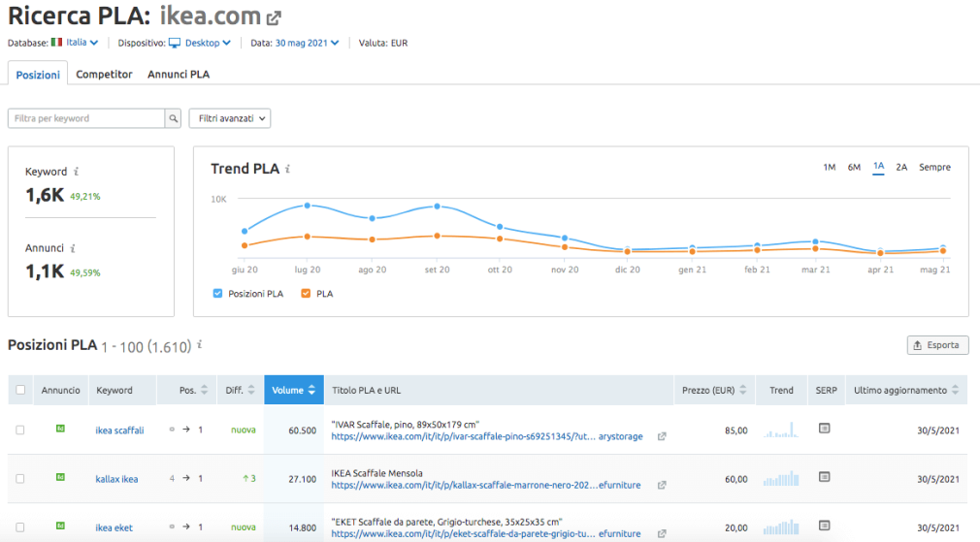980x542 pixels.
Task: Click the ad icon for ikea scaffali
Action: pos(60,429)
